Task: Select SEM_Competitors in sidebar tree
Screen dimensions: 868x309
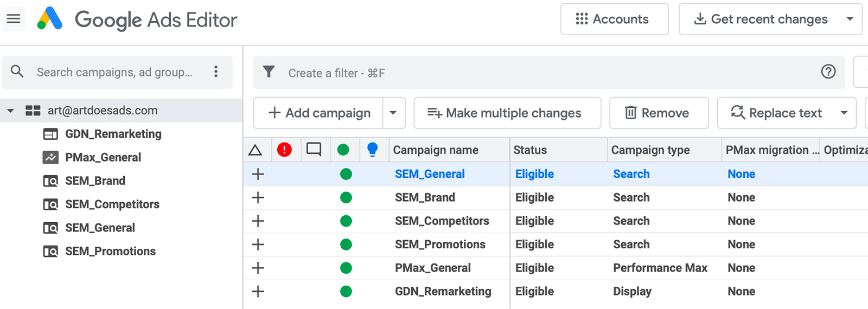Action: tap(112, 204)
